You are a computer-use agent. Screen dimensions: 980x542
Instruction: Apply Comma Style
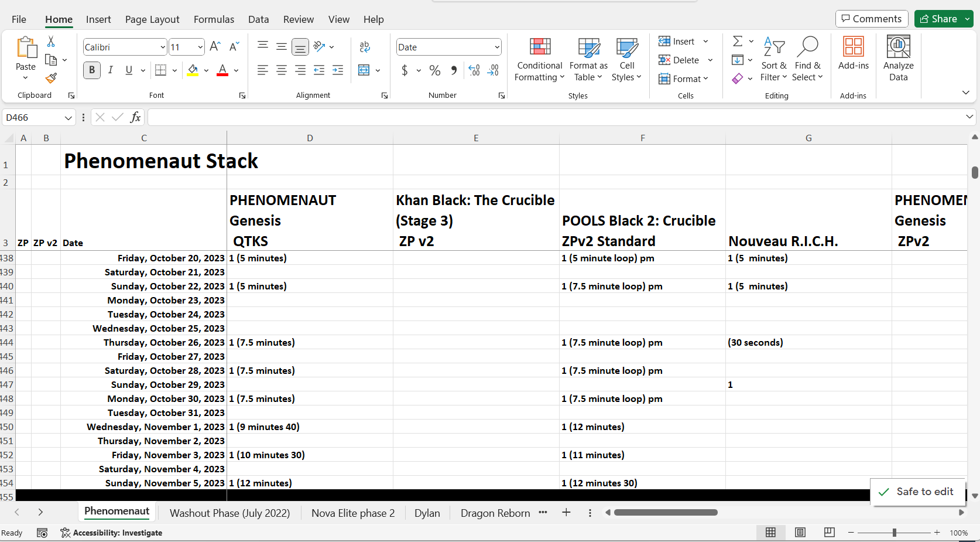tap(454, 70)
